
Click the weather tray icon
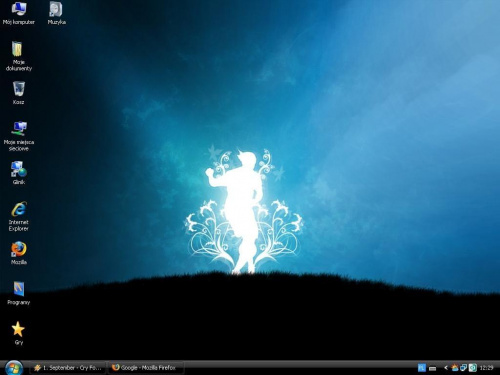click(x=455, y=368)
